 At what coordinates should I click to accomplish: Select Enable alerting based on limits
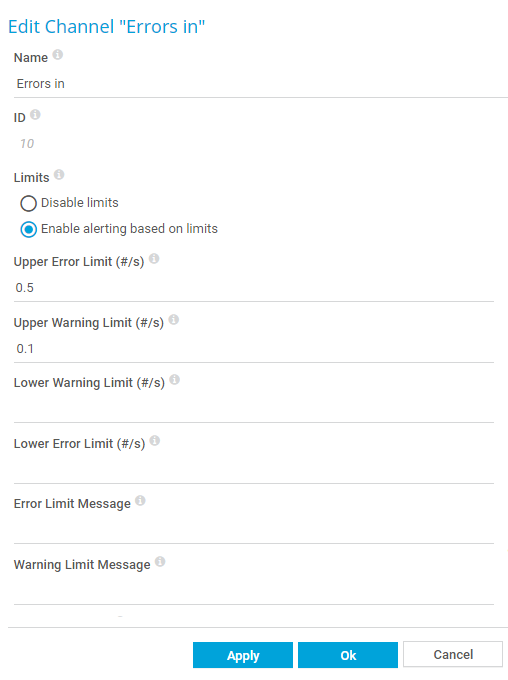[x=29, y=229]
